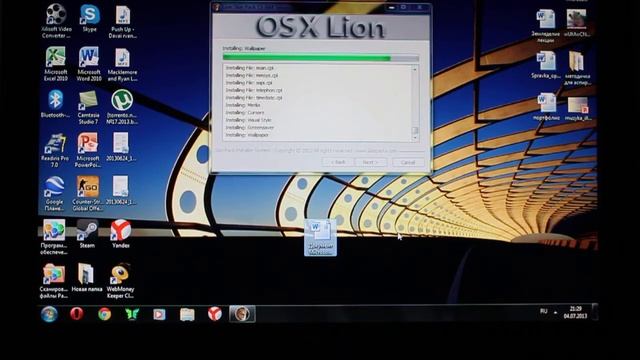This screenshot has height=360, width=640.
Task: Open Xilisoft Video Converter desktop shortcut
Action: pos(56,21)
